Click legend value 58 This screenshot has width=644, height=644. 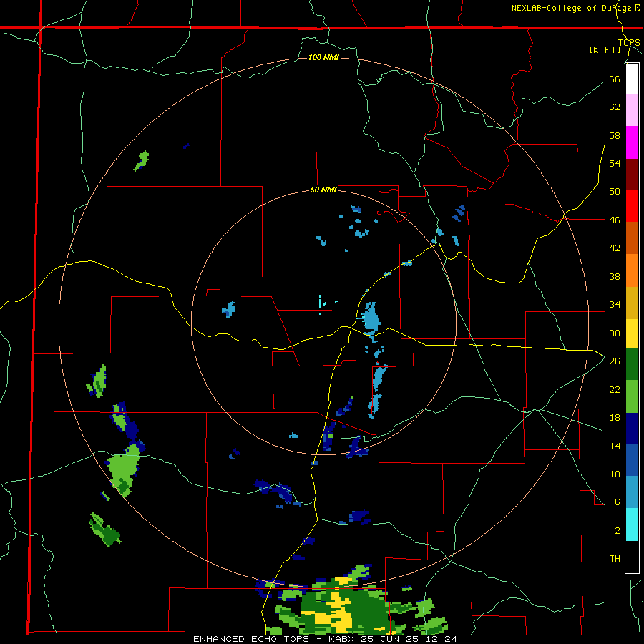click(615, 135)
